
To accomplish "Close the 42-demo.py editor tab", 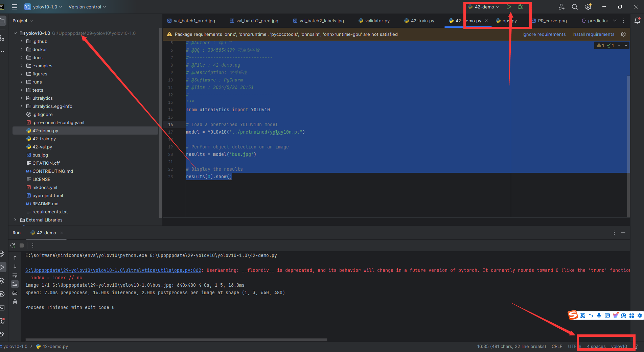I will pyautogui.click(x=486, y=21).
